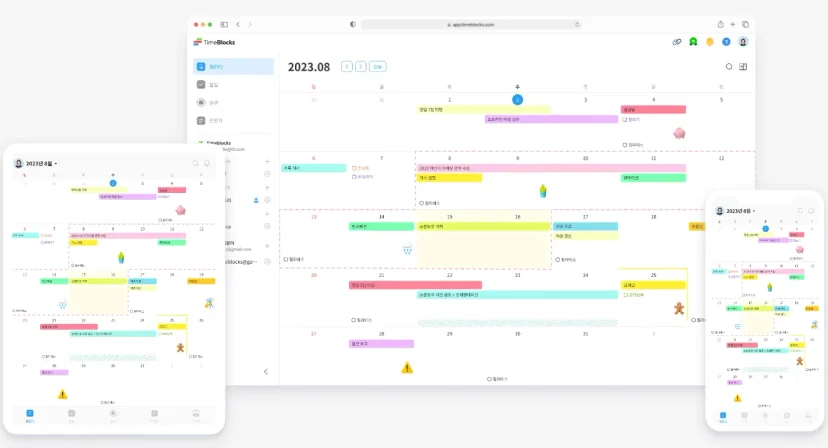Open the green badge icon in the desktop header

(x=693, y=42)
